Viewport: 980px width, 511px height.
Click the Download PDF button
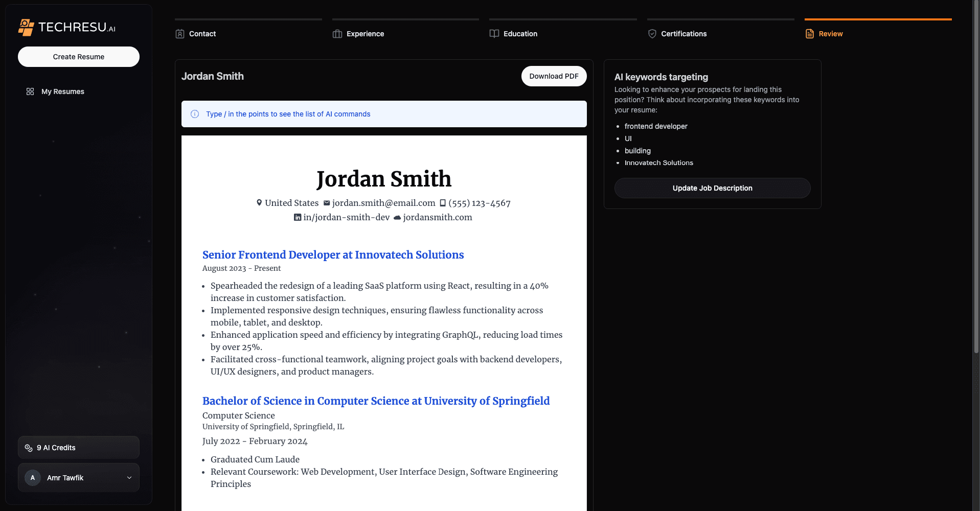[x=554, y=76]
